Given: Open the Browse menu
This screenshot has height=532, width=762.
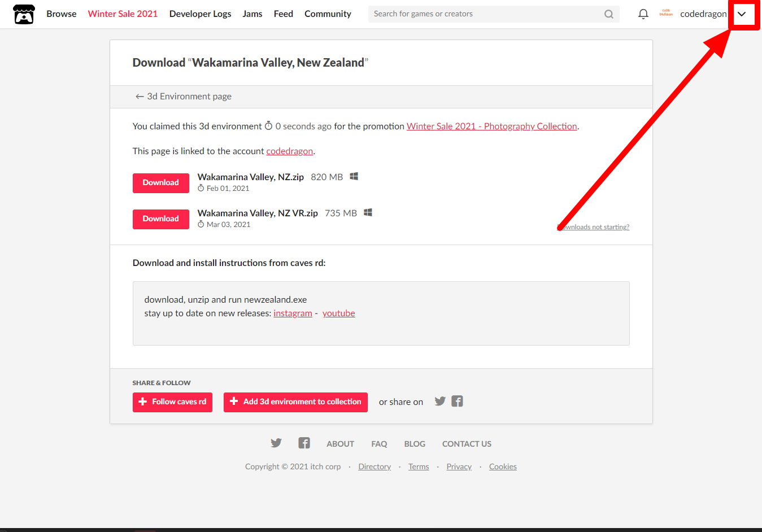Looking at the screenshot, I should pyautogui.click(x=62, y=14).
